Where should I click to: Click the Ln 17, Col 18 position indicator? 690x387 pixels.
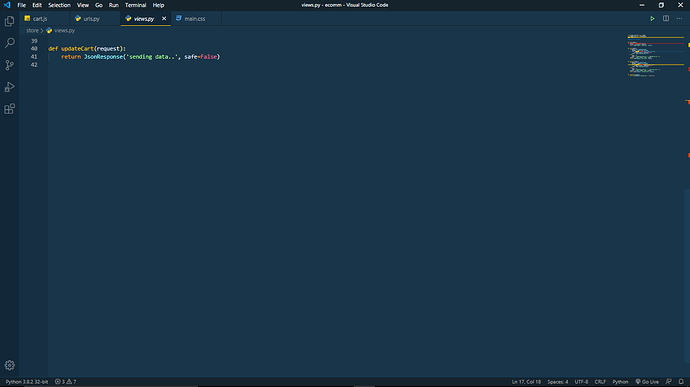[x=526, y=382]
